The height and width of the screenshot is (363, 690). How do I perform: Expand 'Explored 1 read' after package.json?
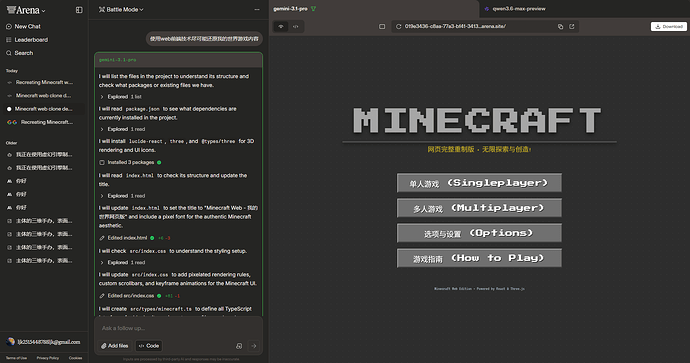coord(122,129)
